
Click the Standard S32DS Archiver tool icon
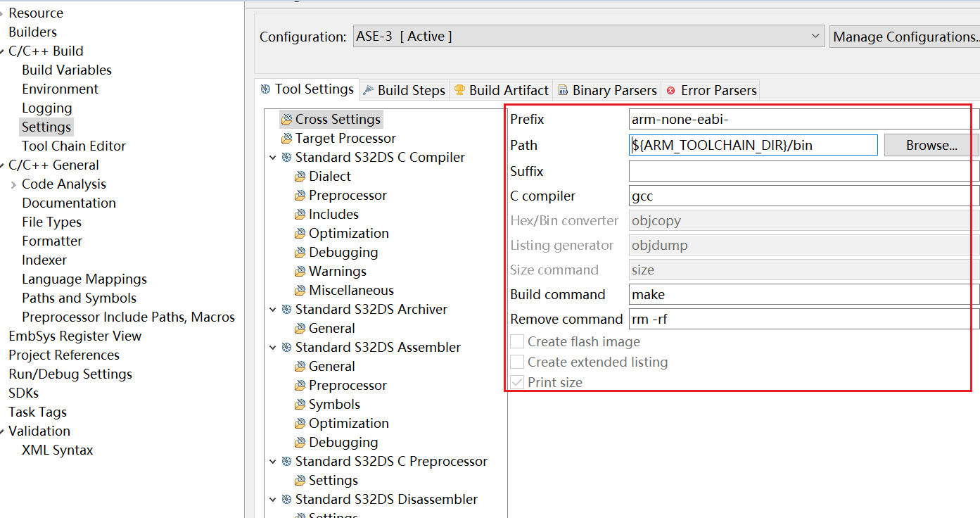pyautogui.click(x=286, y=310)
